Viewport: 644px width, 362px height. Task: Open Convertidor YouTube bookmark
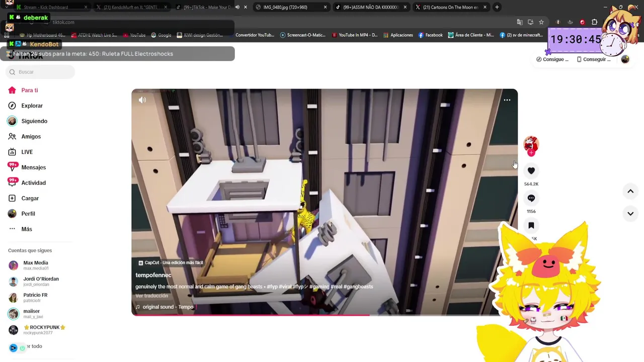point(255,35)
